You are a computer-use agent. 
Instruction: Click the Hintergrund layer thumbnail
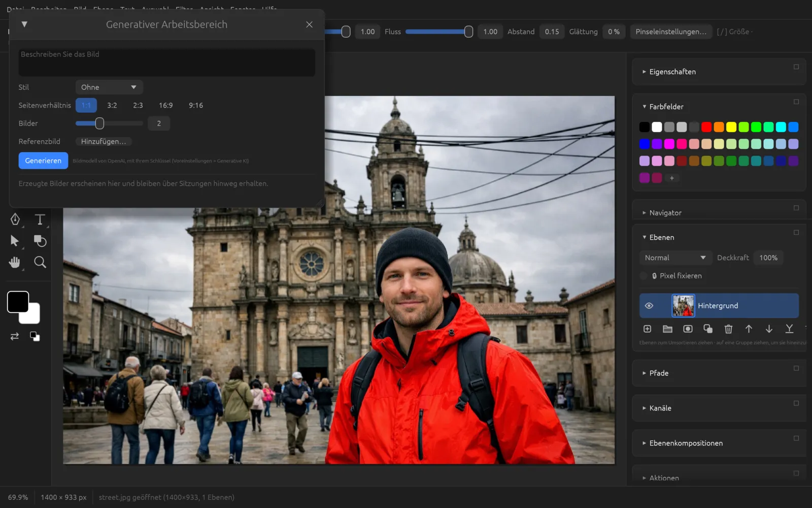(683, 306)
